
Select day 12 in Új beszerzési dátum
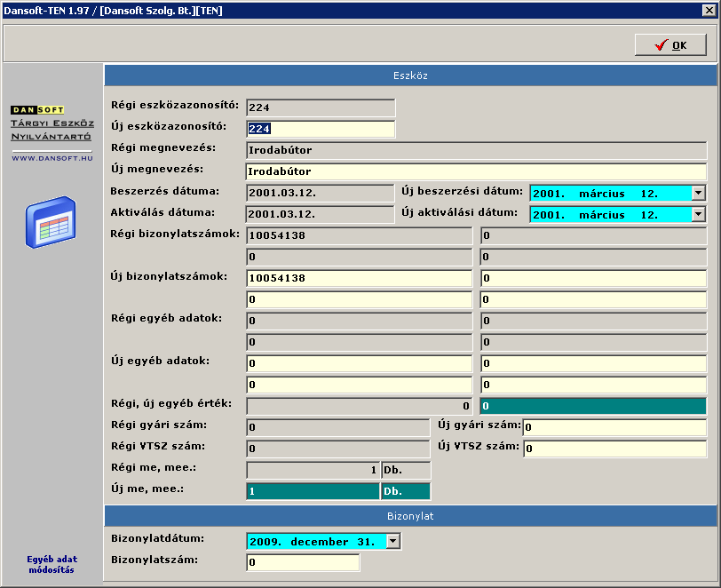click(x=649, y=194)
